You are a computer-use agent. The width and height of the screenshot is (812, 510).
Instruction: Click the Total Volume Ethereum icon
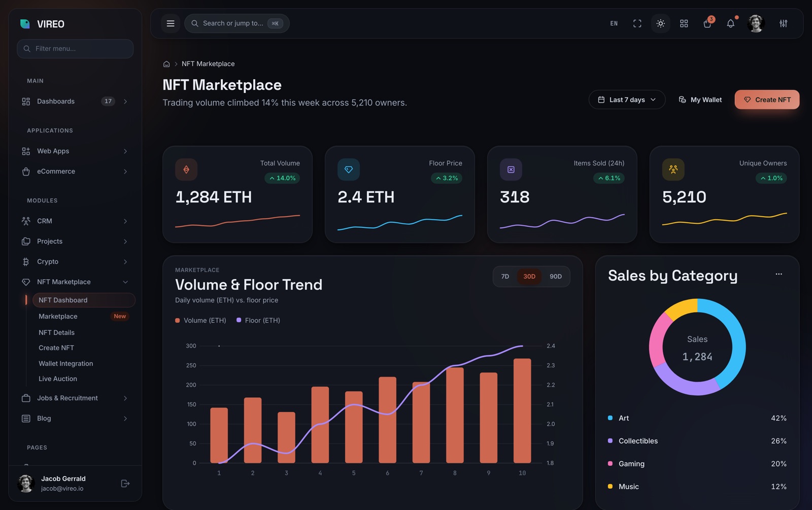click(x=186, y=169)
